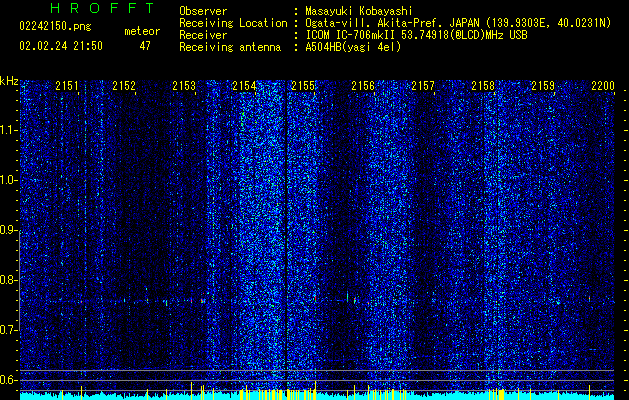The width and height of the screenshot is (629, 400).
Task: Click the 2158 time marker
Action: (483, 85)
